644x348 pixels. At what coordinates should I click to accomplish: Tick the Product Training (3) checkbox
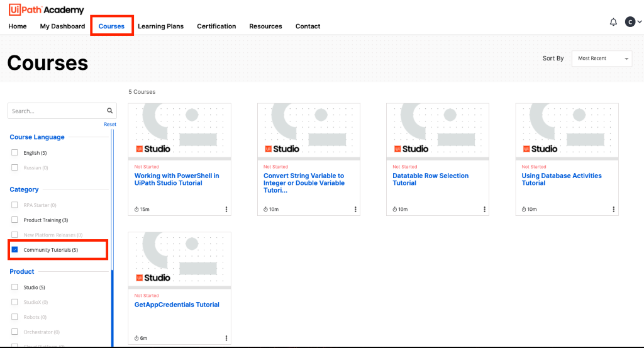14,220
